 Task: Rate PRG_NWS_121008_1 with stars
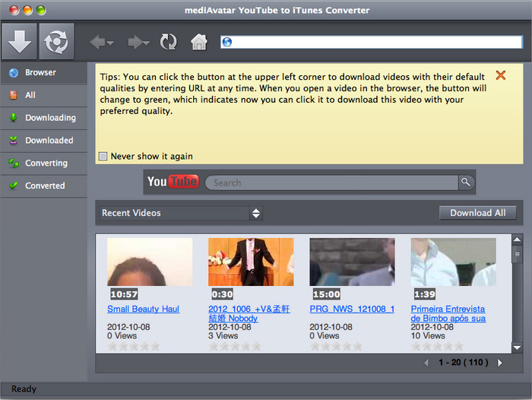point(336,346)
